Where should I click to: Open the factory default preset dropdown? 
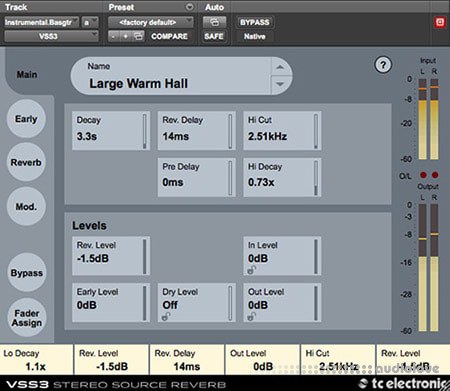tap(150, 22)
